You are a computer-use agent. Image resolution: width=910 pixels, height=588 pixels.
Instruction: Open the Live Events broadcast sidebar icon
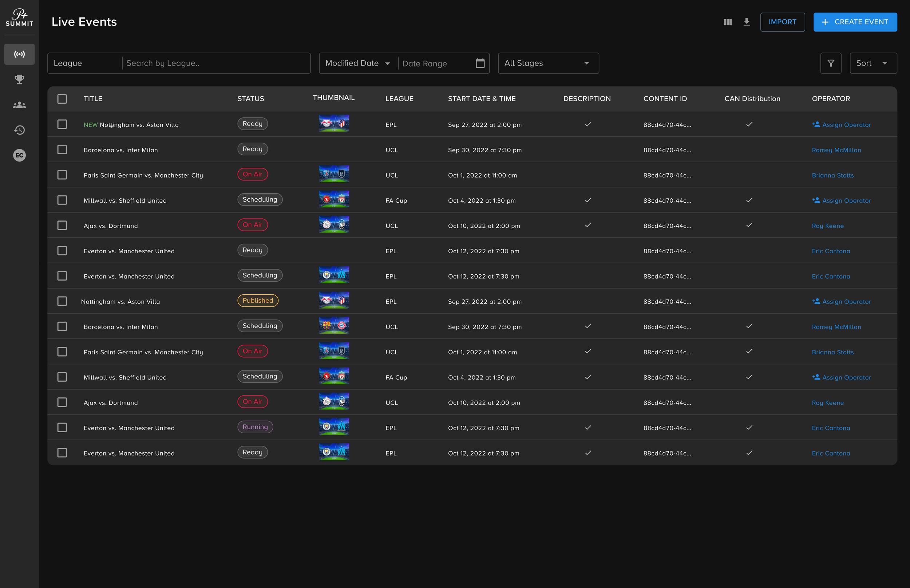(x=19, y=54)
